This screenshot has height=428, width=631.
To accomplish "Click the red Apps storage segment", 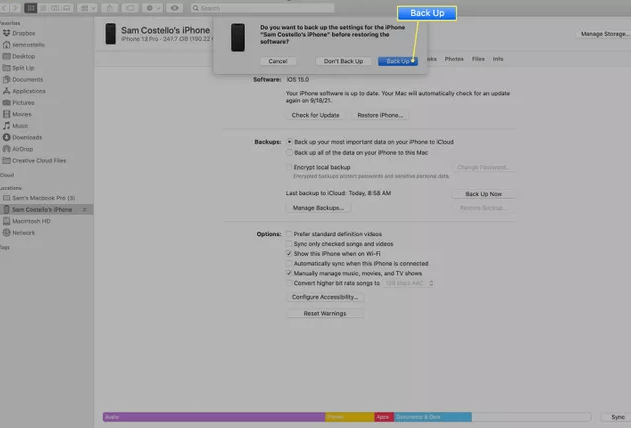I will point(384,417).
